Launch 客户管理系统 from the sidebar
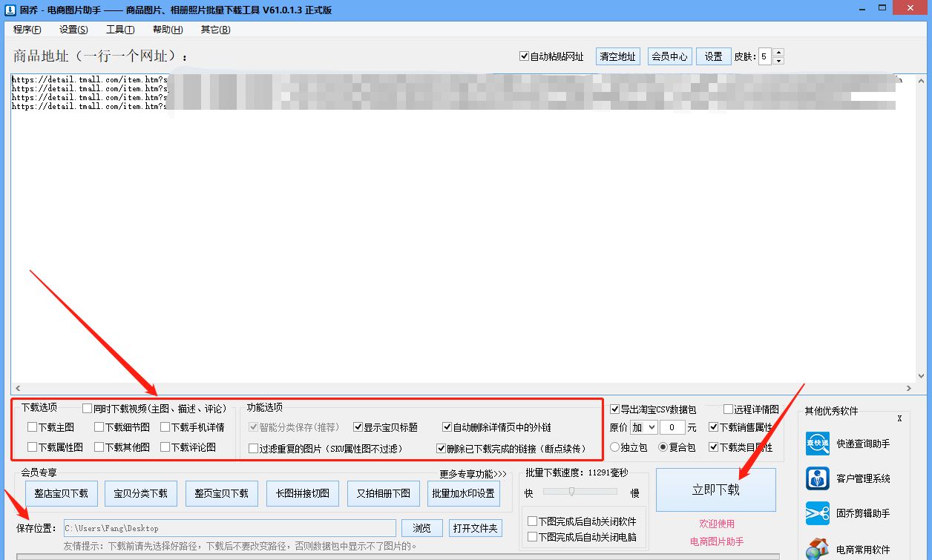This screenshot has height=560, width=932. coord(817,478)
